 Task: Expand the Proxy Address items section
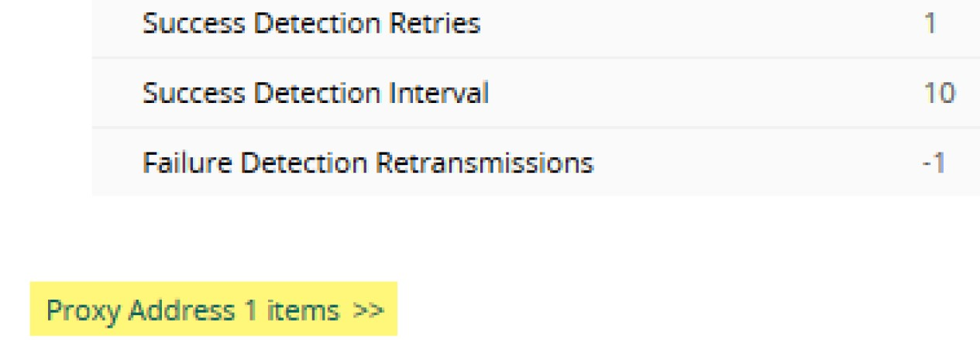click(x=214, y=311)
